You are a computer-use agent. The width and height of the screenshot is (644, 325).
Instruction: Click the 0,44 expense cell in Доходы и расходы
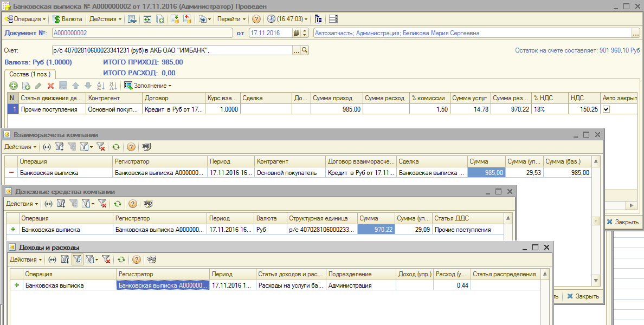pyautogui.click(x=452, y=285)
